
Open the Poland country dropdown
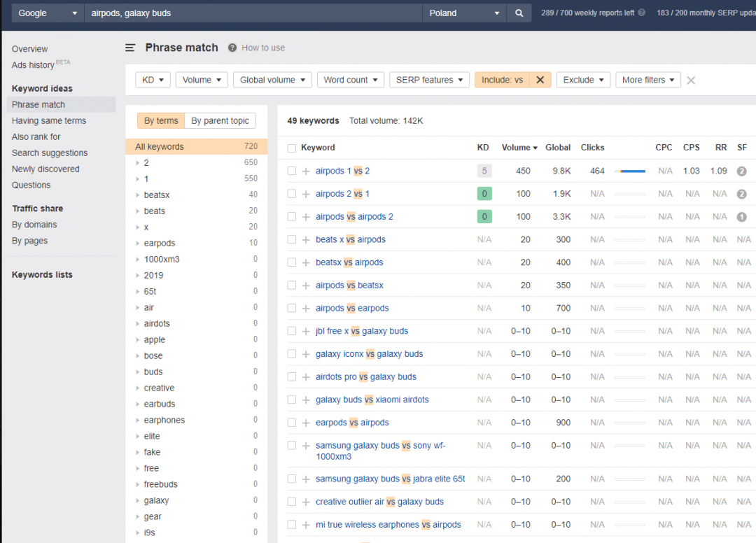point(464,12)
